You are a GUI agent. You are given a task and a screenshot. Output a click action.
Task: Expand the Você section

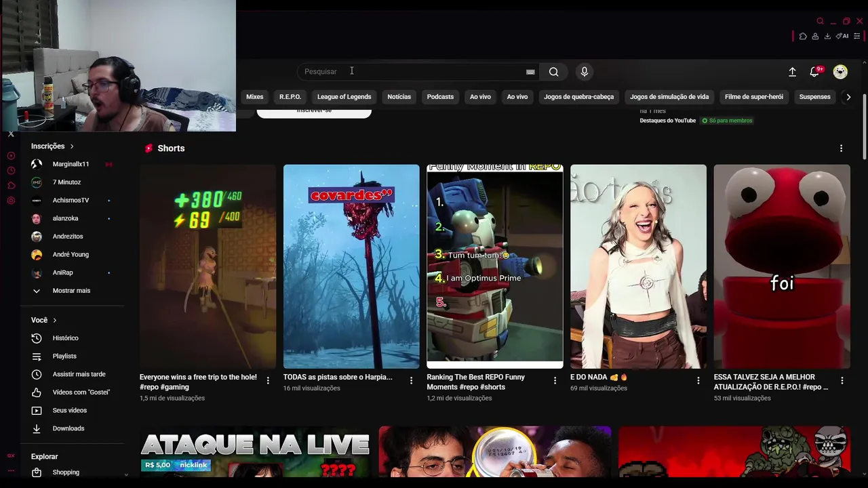pos(44,320)
